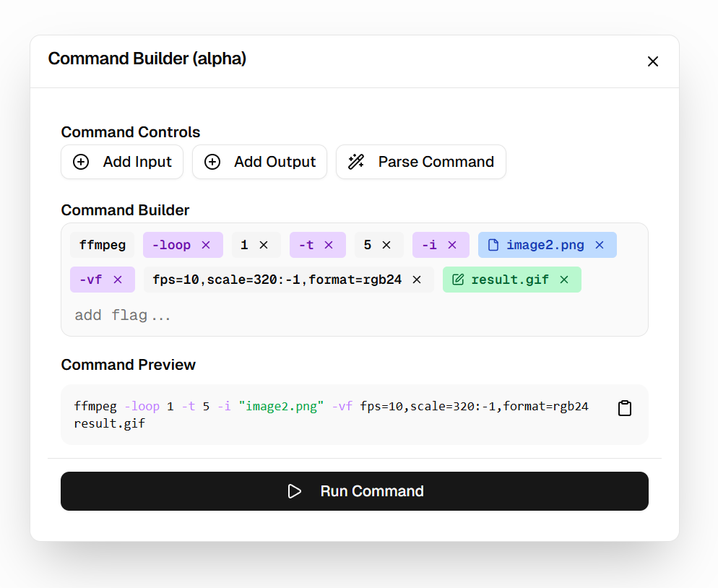Remove the -t flag chip
This screenshot has width=718, height=588.
pos(329,246)
